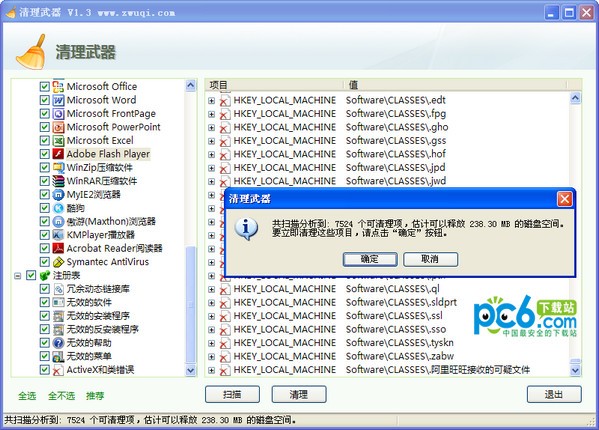The image size is (599, 430).
Task: Click the left tree scrollbar down arrow
Action: 190,370
